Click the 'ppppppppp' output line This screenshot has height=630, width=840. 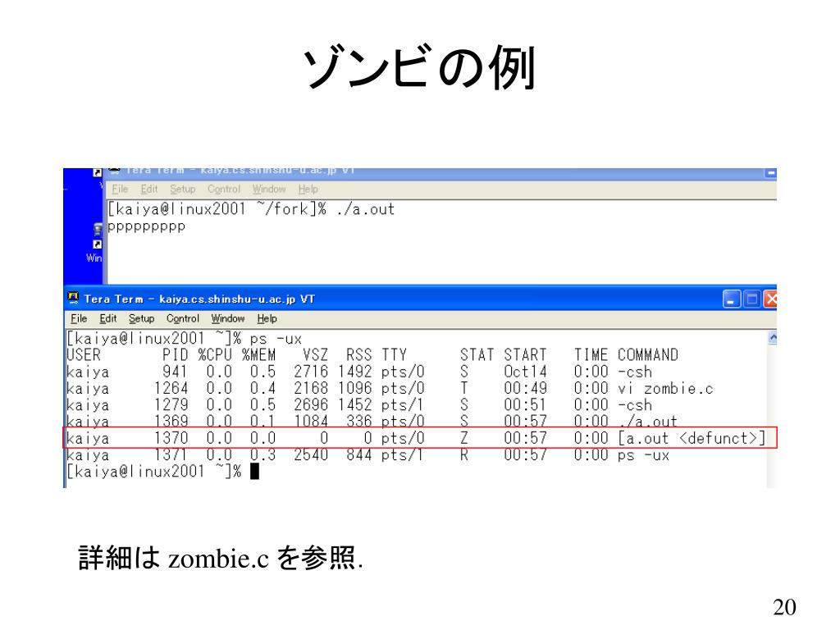point(146,227)
